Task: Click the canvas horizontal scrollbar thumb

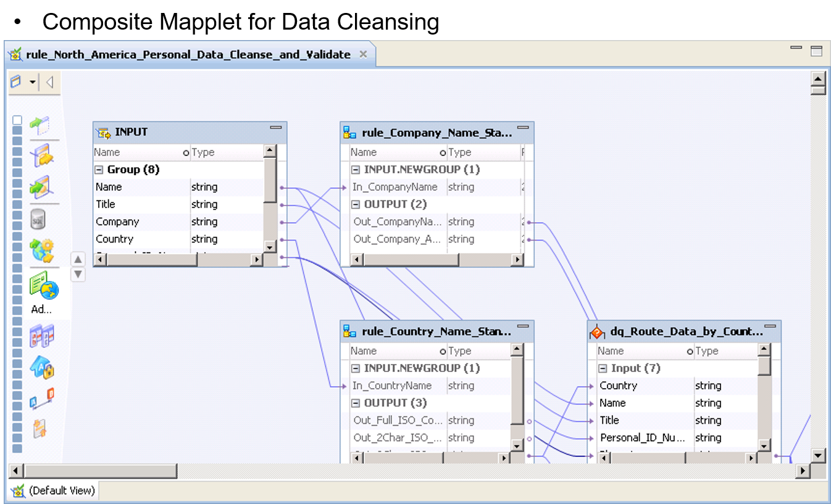Action: pyautogui.click(x=100, y=471)
